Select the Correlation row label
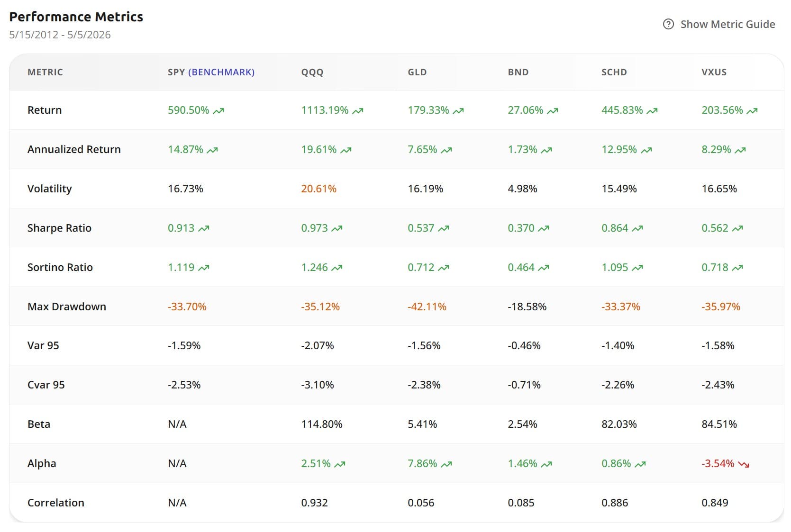The image size is (791, 532). [x=56, y=503]
